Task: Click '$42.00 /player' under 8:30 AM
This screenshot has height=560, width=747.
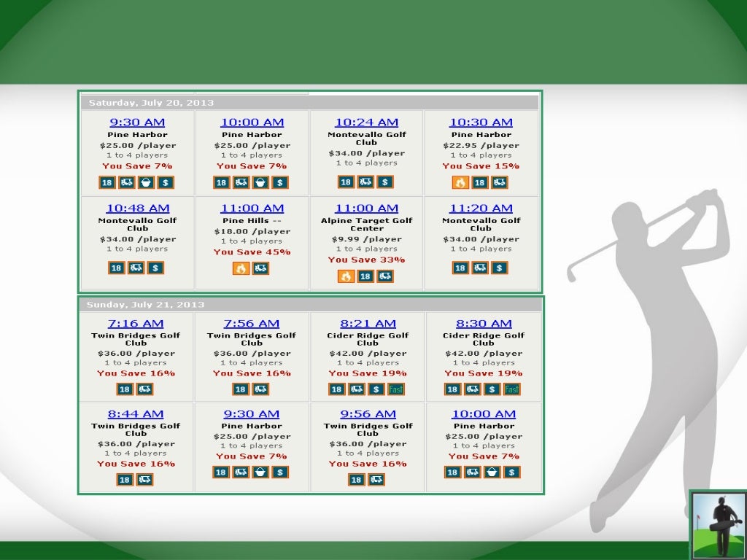Action: click(484, 354)
